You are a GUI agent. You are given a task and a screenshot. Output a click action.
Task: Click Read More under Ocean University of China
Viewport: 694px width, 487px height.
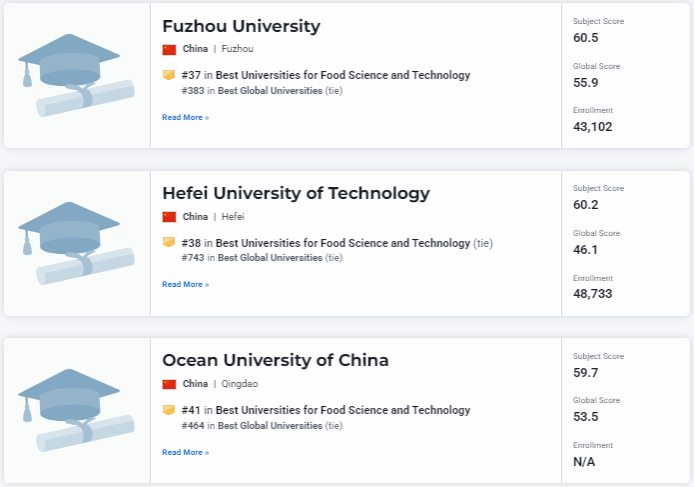[185, 452]
